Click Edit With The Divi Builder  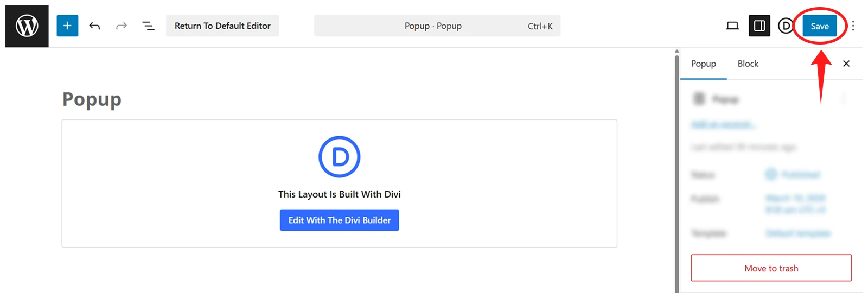[x=340, y=220]
